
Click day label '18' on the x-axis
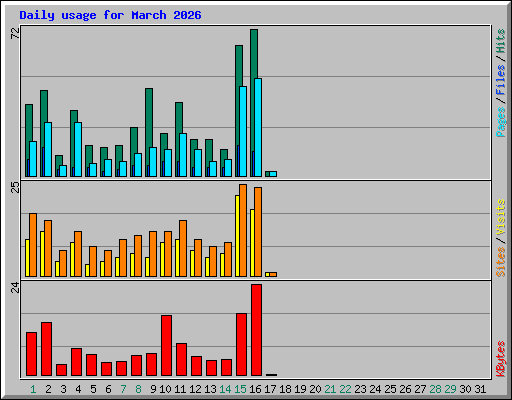point(285,389)
